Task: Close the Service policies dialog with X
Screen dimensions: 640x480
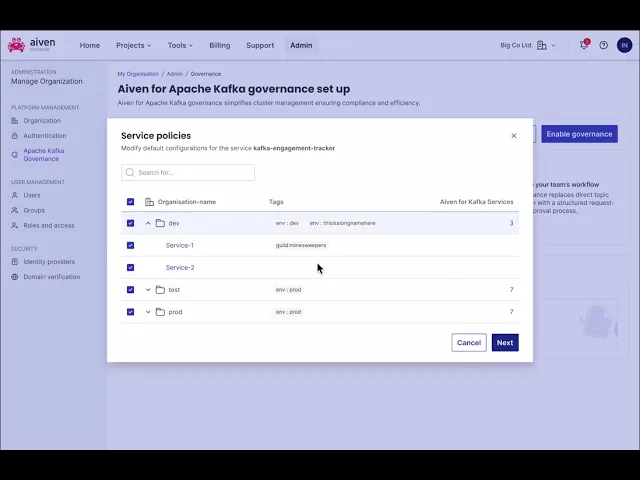Action: coord(514,136)
